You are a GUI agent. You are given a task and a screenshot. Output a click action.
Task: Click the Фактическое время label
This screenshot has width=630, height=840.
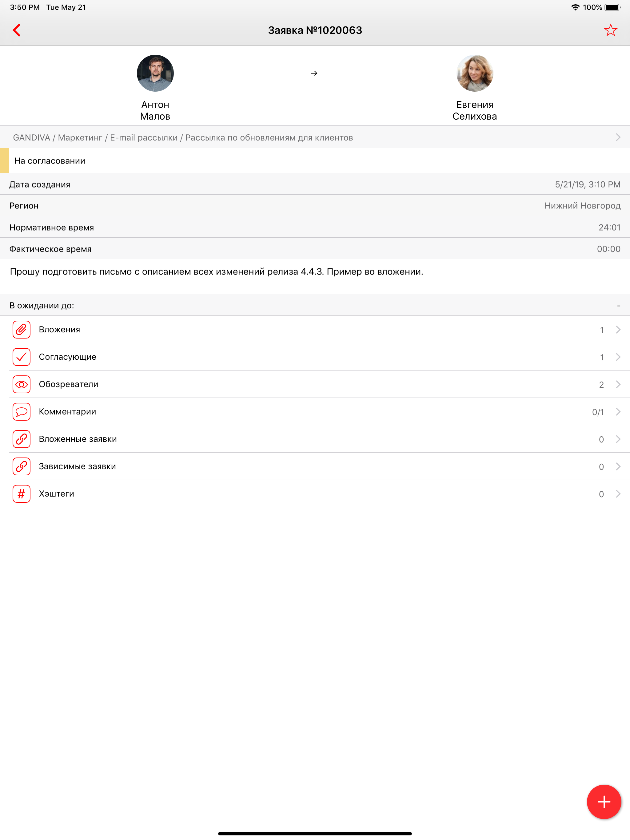pos(50,249)
